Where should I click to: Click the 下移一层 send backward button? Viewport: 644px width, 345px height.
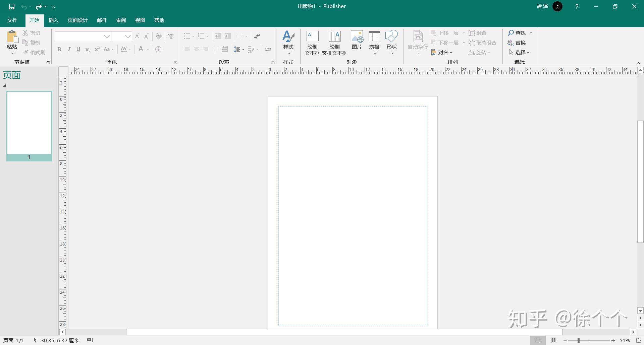coord(445,43)
